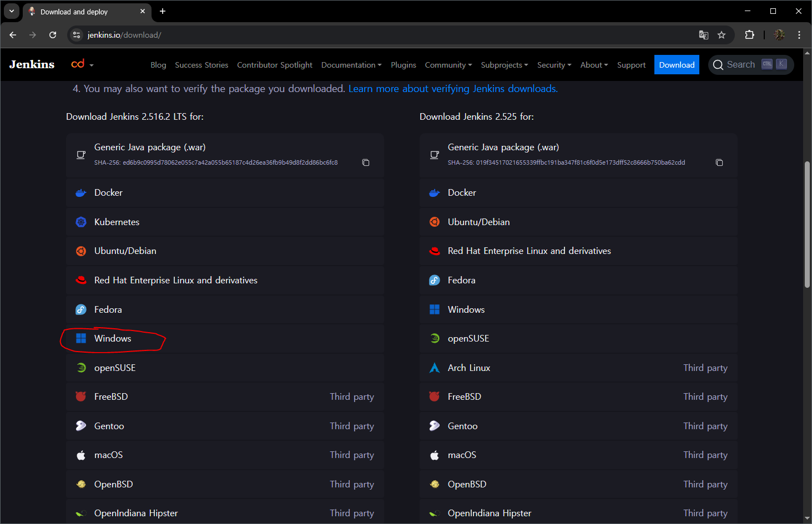Click the Kubernetes wheel icon
The height and width of the screenshot is (524, 812).
click(x=81, y=222)
